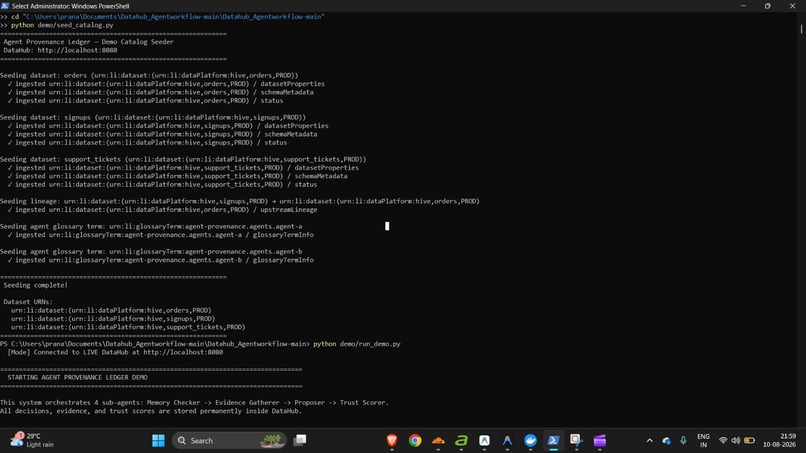Open the Snipping Tool taskbar icon
Screen dimensions: 806x453
(x=576, y=441)
